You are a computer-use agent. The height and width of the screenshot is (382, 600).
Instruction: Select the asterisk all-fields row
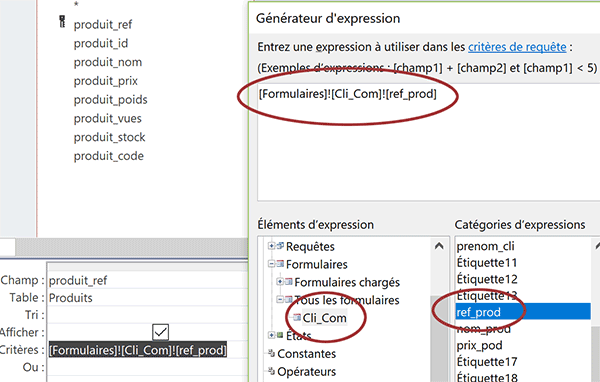click(x=76, y=5)
